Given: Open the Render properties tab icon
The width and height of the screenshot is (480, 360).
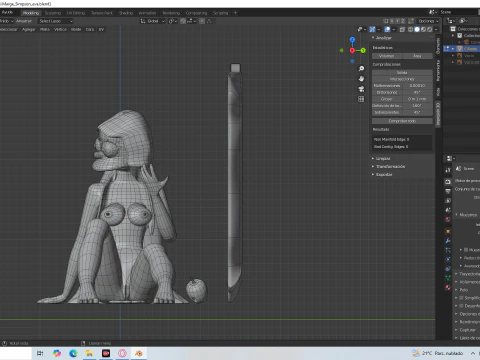Looking at the screenshot, I should (x=448, y=182).
